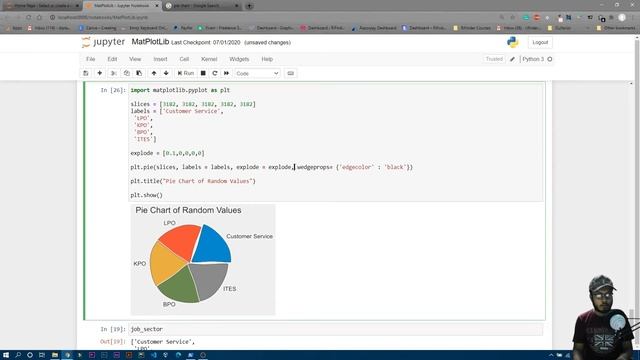Switch to the pie chart Google Search tab
Viewport: 640px width, 360px height.
coord(202,6)
